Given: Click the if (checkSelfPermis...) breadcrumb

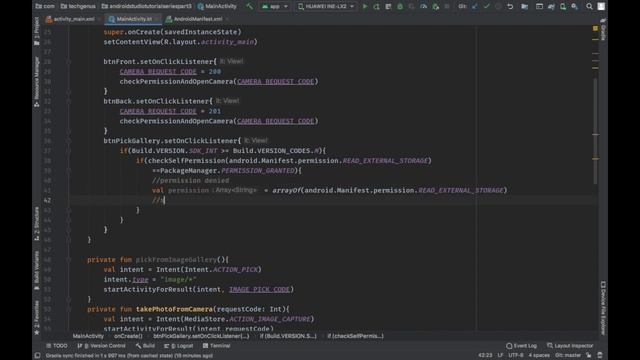Looking at the screenshot, I should [x=356, y=336].
